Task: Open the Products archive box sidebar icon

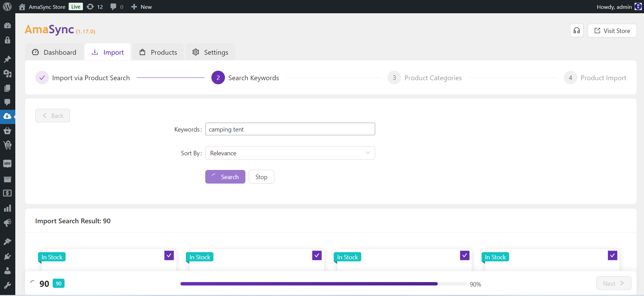Action: coord(7,179)
